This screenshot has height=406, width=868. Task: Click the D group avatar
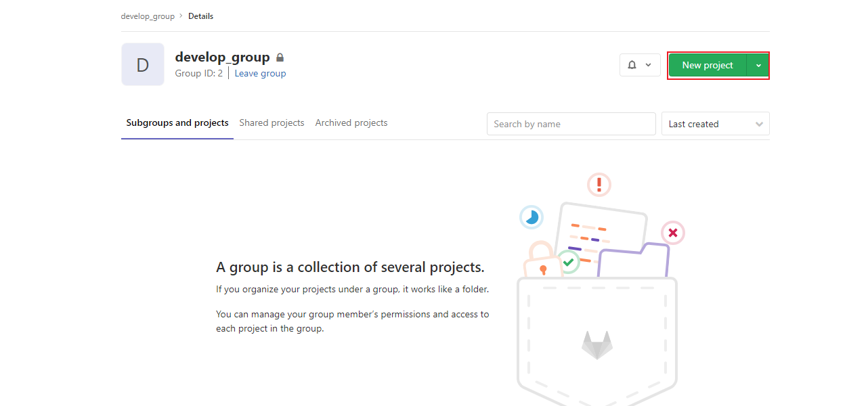(x=143, y=64)
